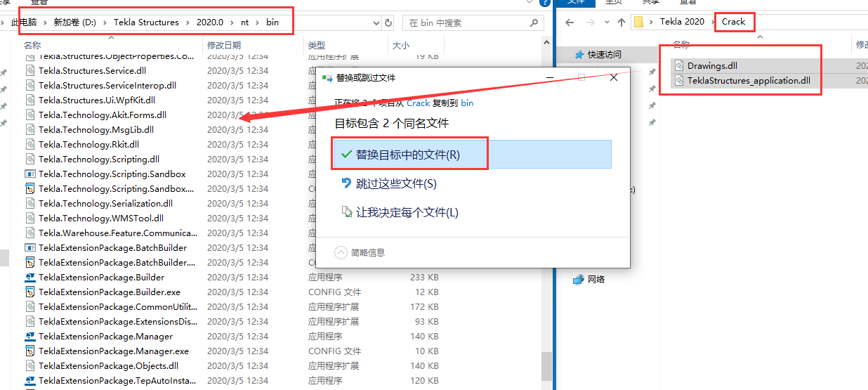868x390 pixels.
Task: Click the copy icon in the dialog title bar
Action: pyautogui.click(x=327, y=78)
